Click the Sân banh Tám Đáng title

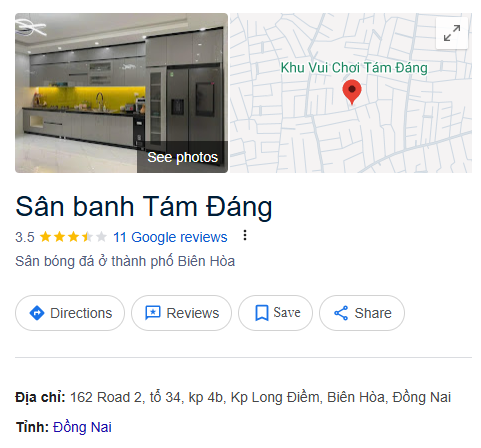(x=144, y=207)
